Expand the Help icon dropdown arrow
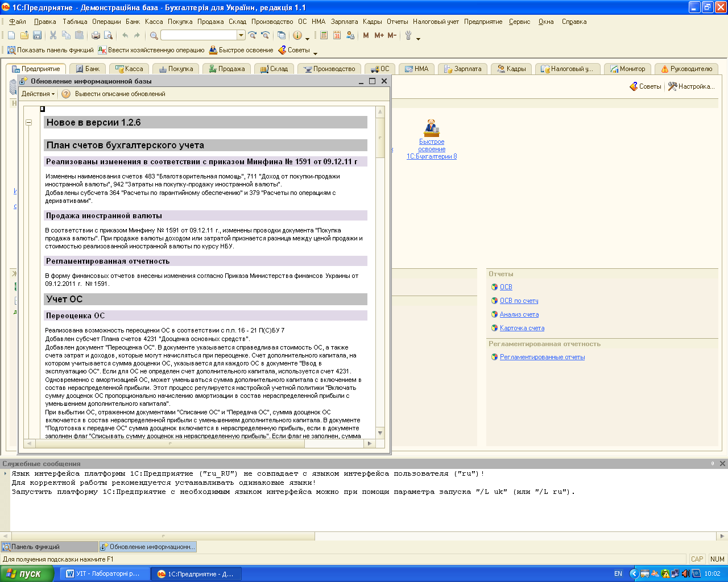Image resolution: width=728 pixels, height=582 pixels. (308, 39)
